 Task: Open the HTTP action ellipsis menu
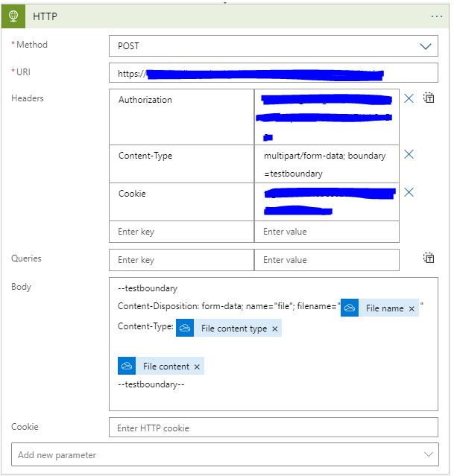[x=437, y=16]
